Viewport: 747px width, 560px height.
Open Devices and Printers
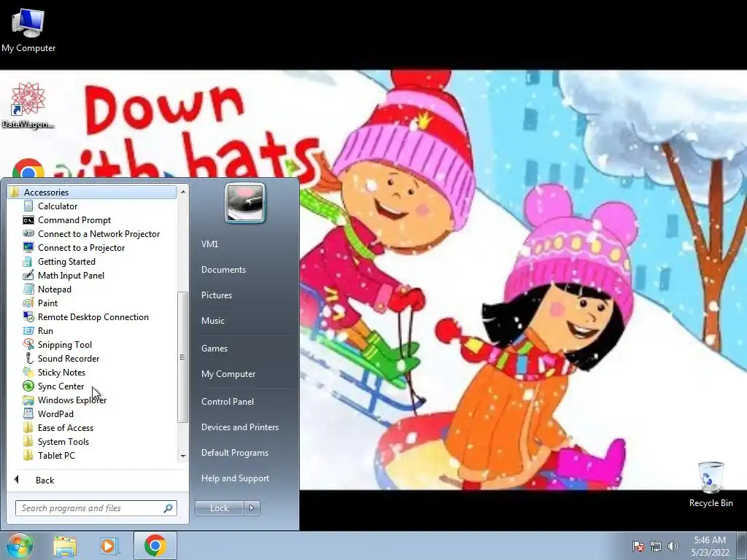(x=239, y=427)
